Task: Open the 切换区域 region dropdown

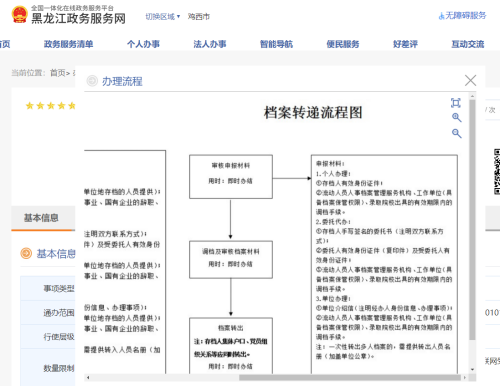Action: [163, 16]
